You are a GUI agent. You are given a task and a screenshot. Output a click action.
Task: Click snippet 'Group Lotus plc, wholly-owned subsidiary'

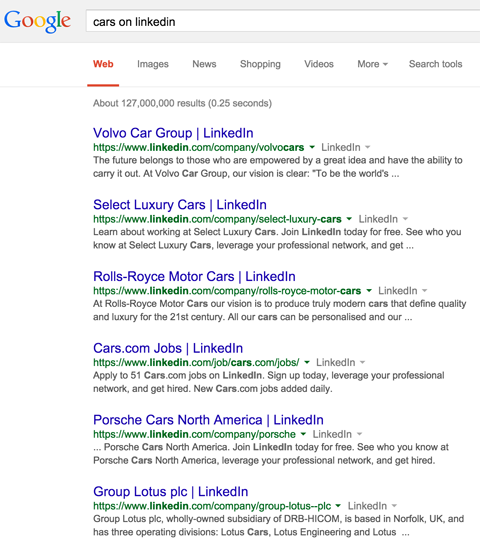(x=279, y=525)
